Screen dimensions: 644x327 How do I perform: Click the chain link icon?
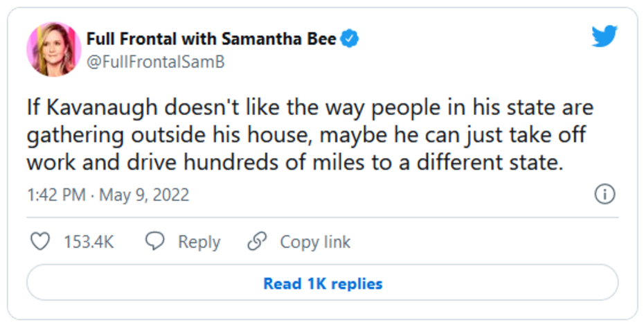coord(257,242)
